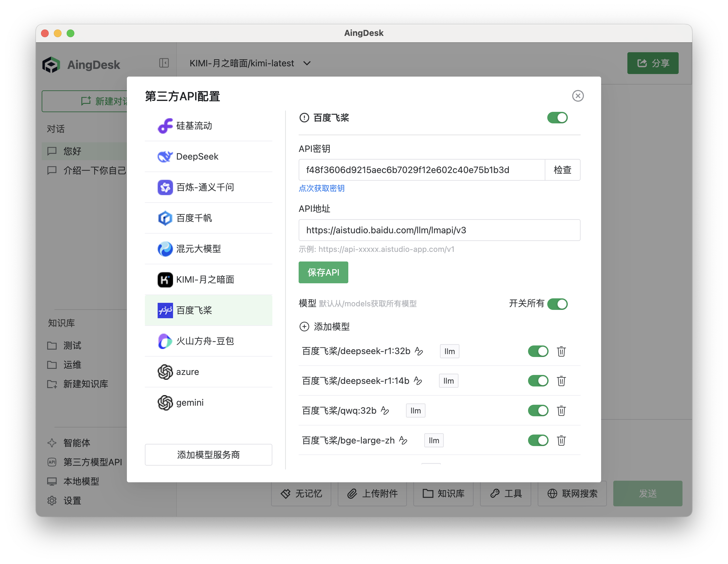
Task: Open the KIMI-月之暗面/kimi-latest model dropdown
Action: click(250, 63)
